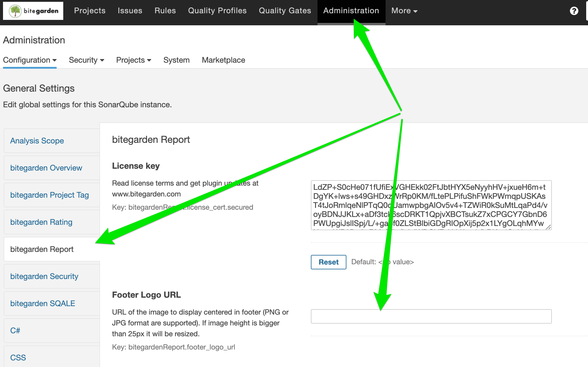This screenshot has height=367, width=588.
Task: Open the help question mark icon
Action: pyautogui.click(x=574, y=11)
